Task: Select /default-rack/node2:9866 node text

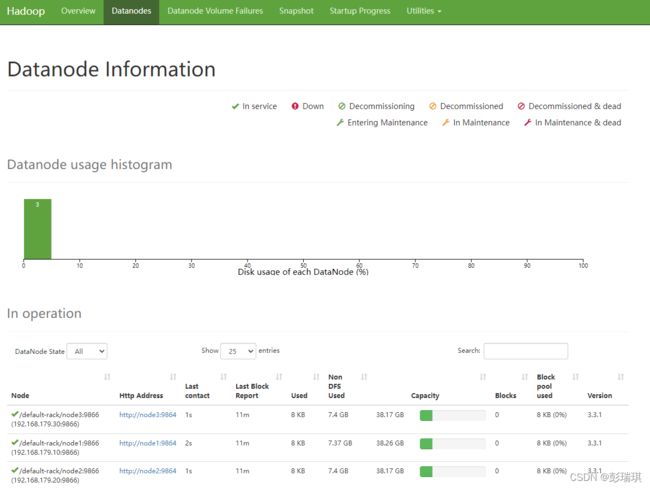Action: (59, 471)
